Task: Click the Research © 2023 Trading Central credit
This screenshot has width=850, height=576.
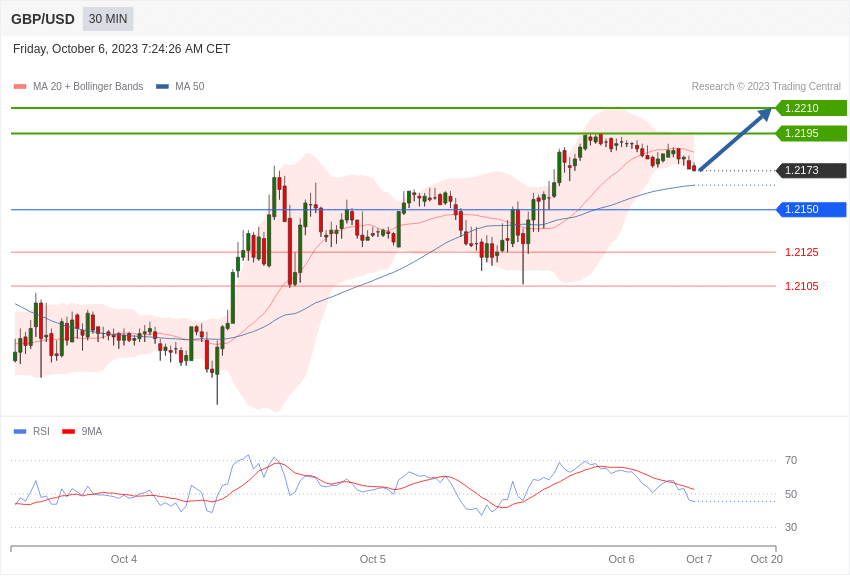Action: pos(766,86)
